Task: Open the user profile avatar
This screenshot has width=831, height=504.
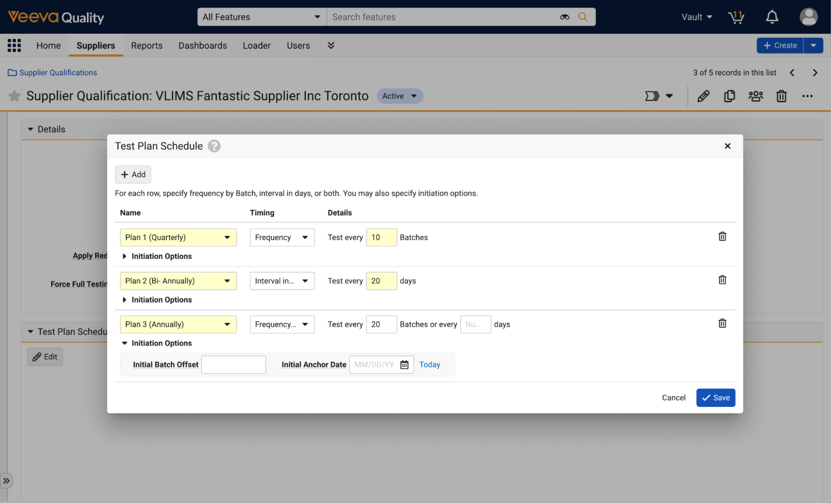Action: [809, 17]
